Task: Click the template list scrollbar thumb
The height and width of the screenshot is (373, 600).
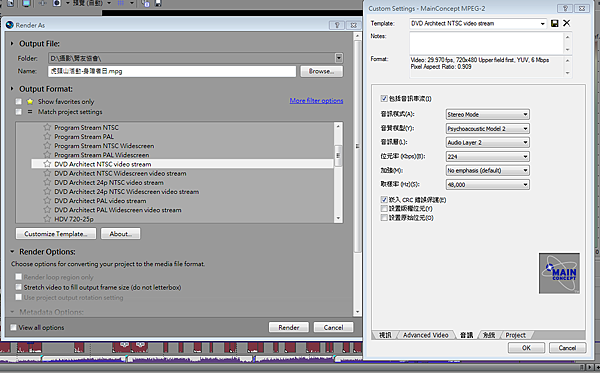Action: [338, 156]
